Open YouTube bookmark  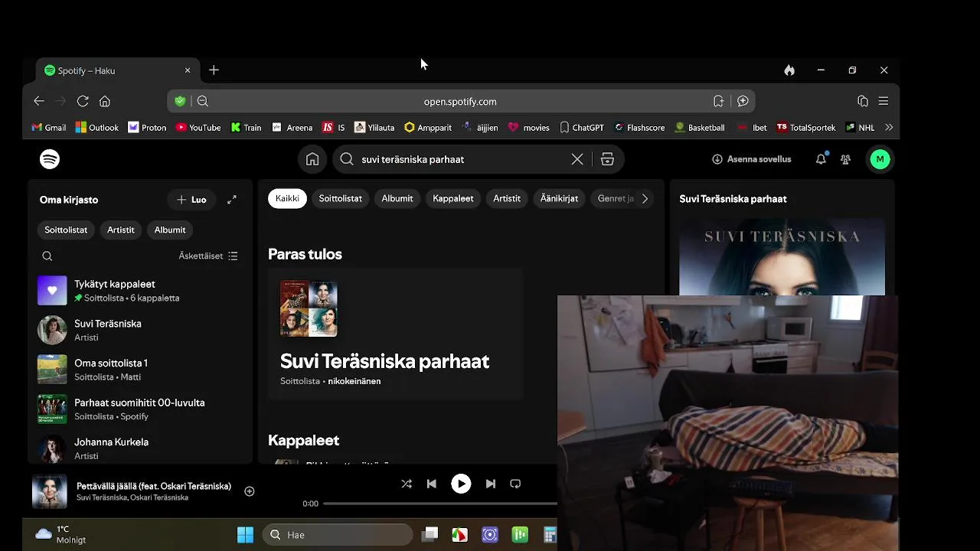198,128
